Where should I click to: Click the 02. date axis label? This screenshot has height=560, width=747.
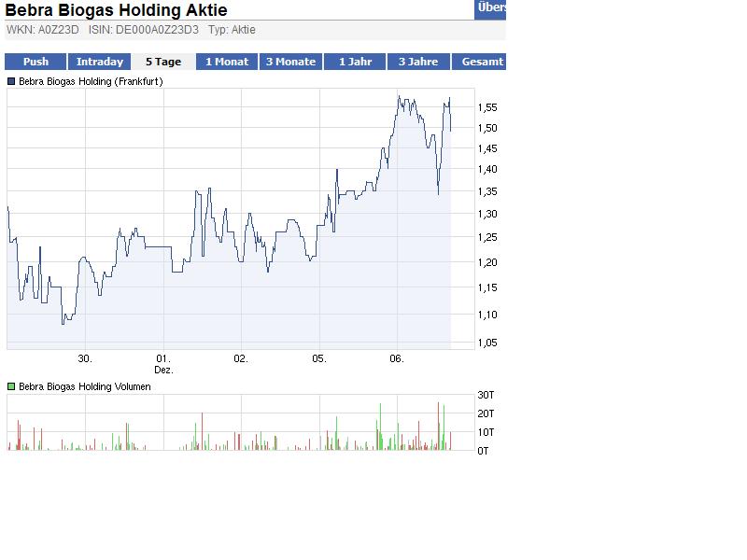241,359
